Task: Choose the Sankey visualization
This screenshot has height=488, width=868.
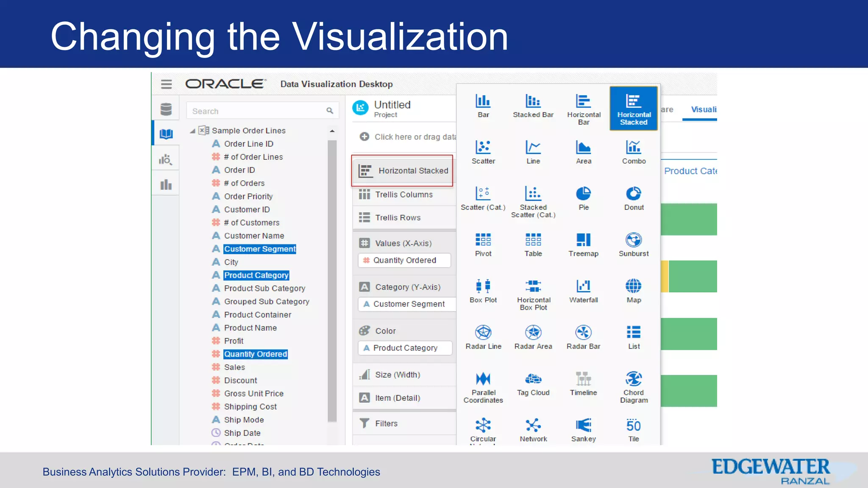Action: [x=584, y=430]
